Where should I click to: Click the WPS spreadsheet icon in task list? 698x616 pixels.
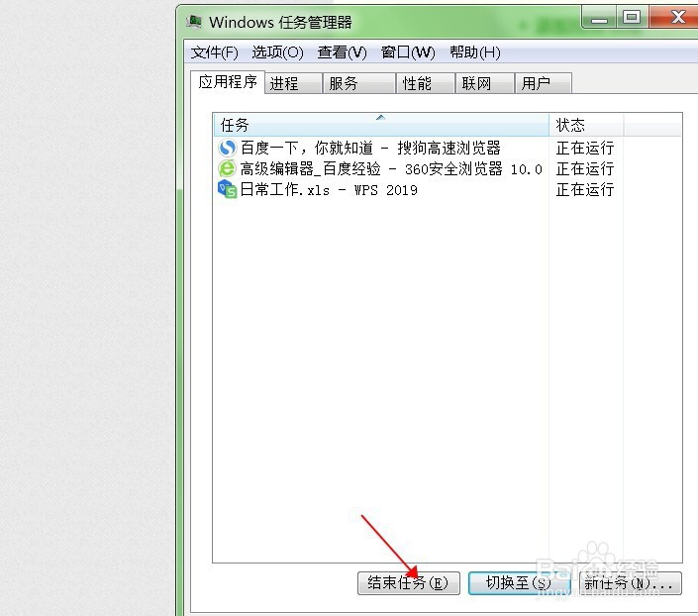pos(227,190)
